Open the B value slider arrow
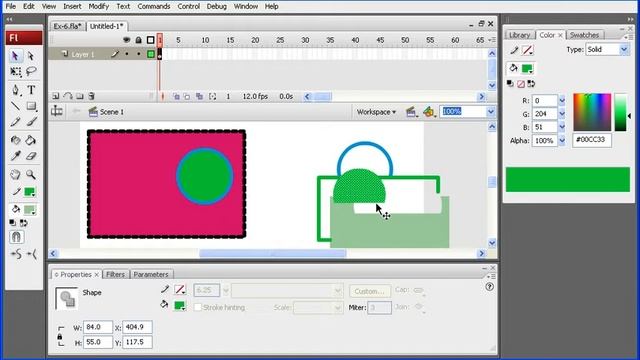The height and width of the screenshot is (360, 640). coord(562,127)
